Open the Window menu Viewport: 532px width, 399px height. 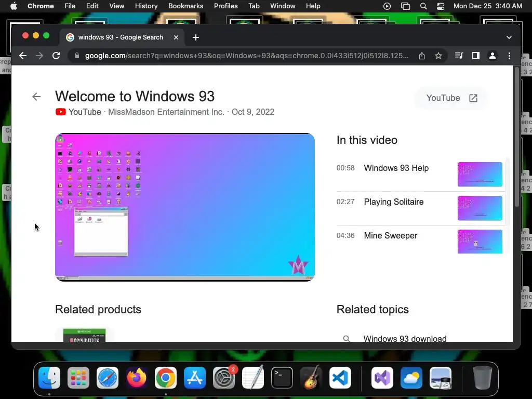click(283, 6)
